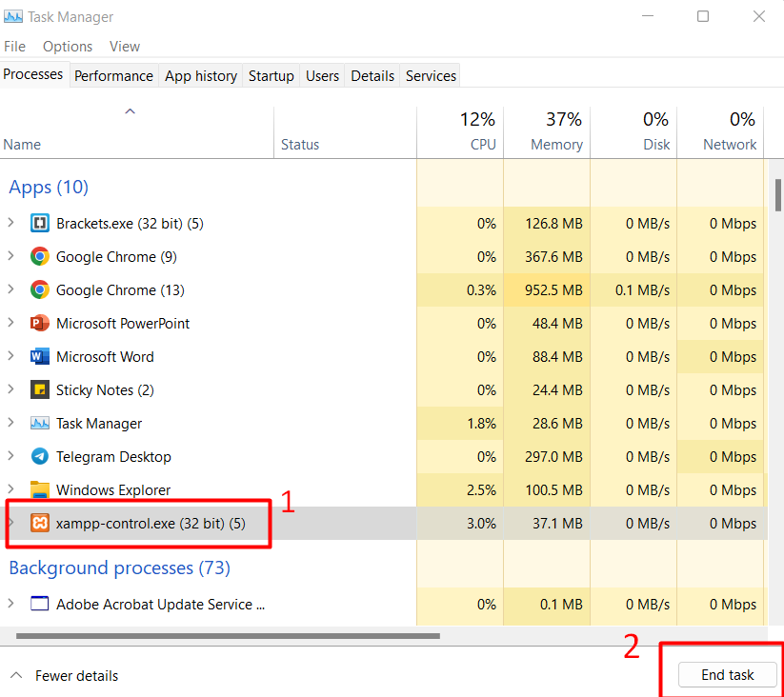The width and height of the screenshot is (784, 697).
Task: Click the End task button
Action: (727, 674)
